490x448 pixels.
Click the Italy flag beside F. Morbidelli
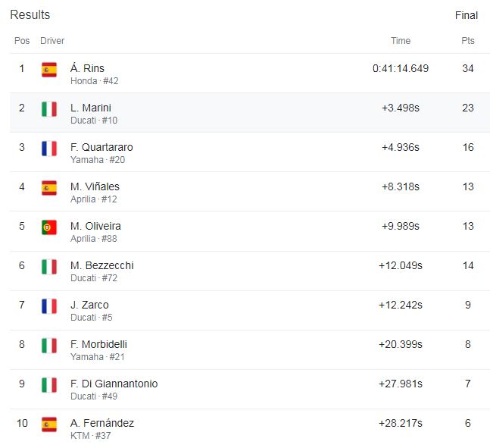(49, 346)
